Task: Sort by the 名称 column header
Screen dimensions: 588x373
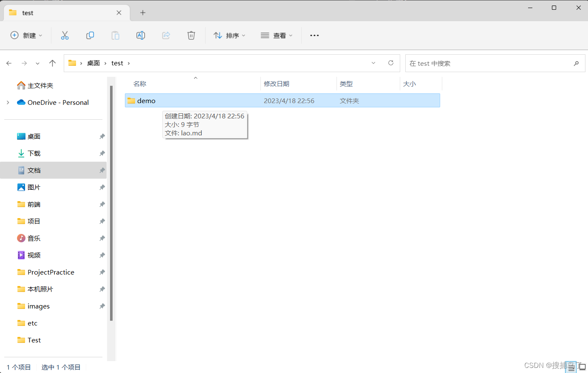Action: [192, 84]
